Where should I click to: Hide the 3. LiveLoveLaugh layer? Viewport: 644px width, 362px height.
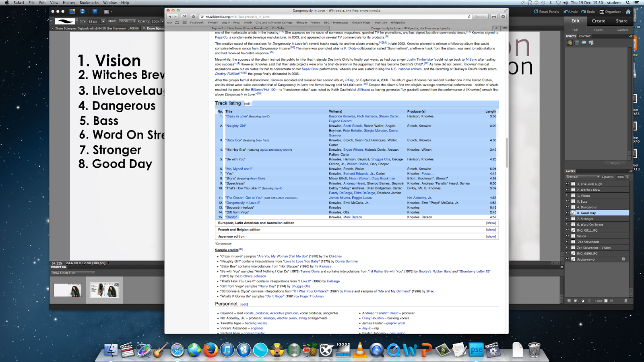pyautogui.click(x=568, y=184)
